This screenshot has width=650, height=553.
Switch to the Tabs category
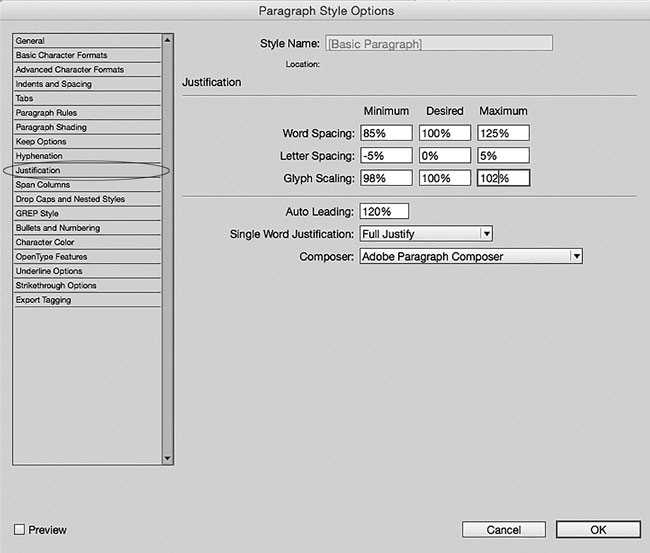pyautogui.click(x=87, y=98)
